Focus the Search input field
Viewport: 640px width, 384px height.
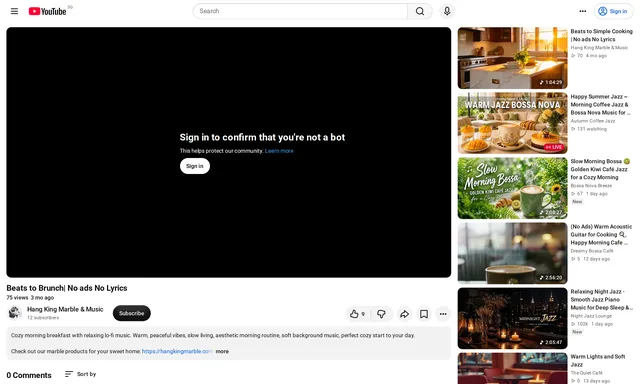point(300,11)
